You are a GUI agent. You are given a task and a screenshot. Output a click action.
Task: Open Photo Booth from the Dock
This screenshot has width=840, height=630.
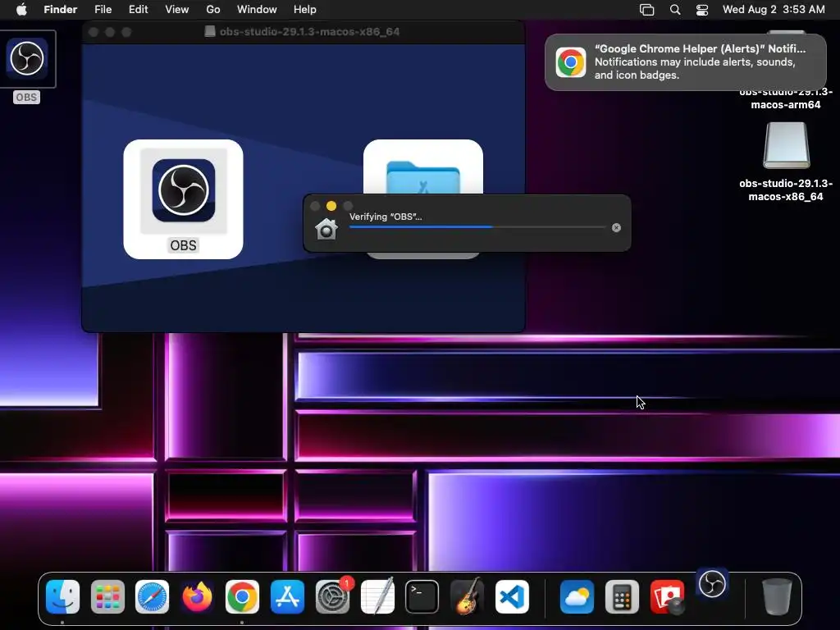(667, 597)
